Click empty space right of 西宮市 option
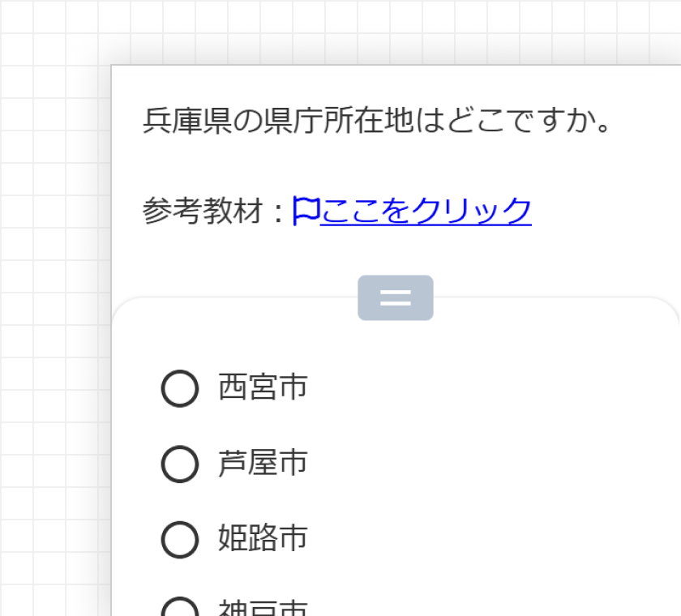The height and width of the screenshot is (616, 681). click(486, 388)
